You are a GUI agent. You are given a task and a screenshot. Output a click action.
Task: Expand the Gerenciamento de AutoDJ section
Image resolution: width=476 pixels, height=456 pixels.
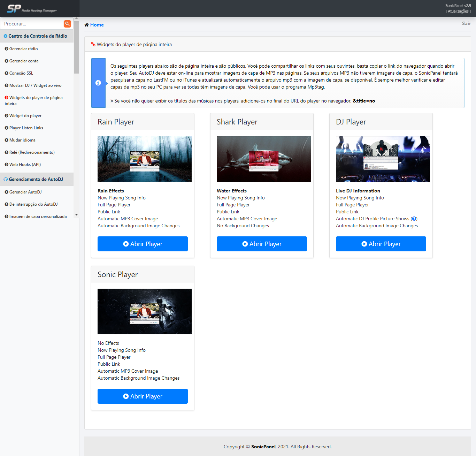[x=36, y=180]
